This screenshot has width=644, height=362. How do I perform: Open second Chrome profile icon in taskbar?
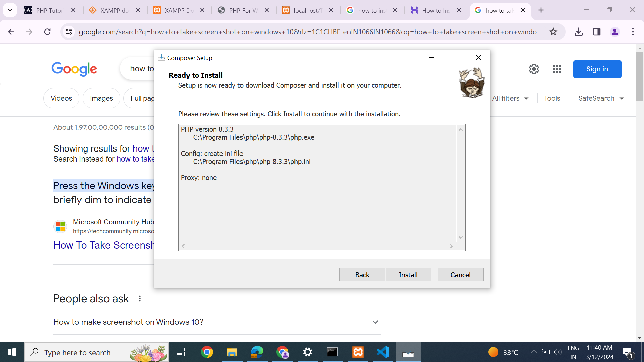click(x=282, y=352)
